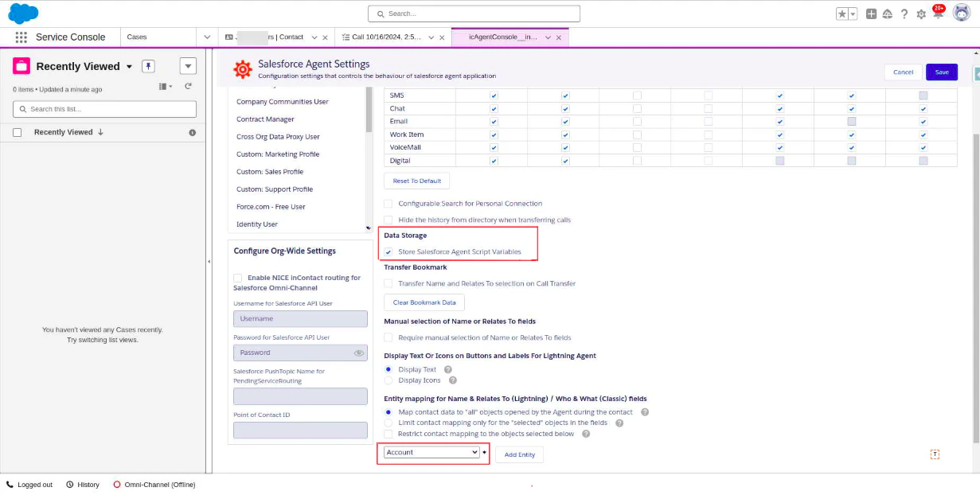Open the App Launcher grid icon

click(x=21, y=37)
